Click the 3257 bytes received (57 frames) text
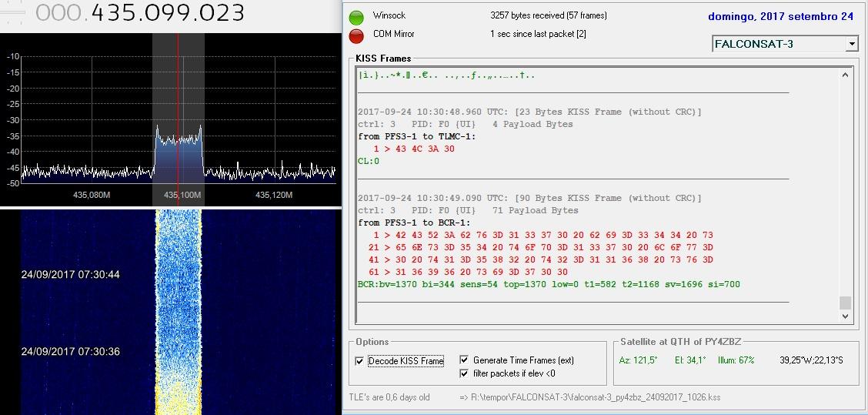 (549, 15)
